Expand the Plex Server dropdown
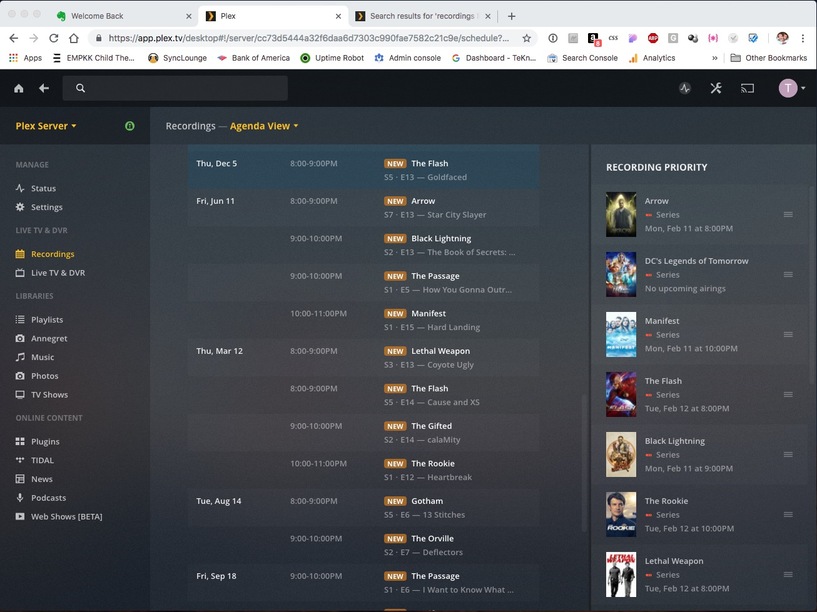The height and width of the screenshot is (612, 817). coord(46,126)
